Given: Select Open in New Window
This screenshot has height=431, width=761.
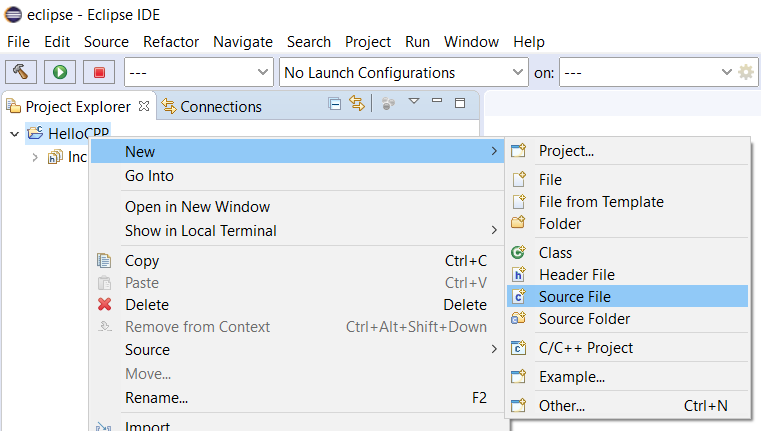Looking at the screenshot, I should pos(298,207).
